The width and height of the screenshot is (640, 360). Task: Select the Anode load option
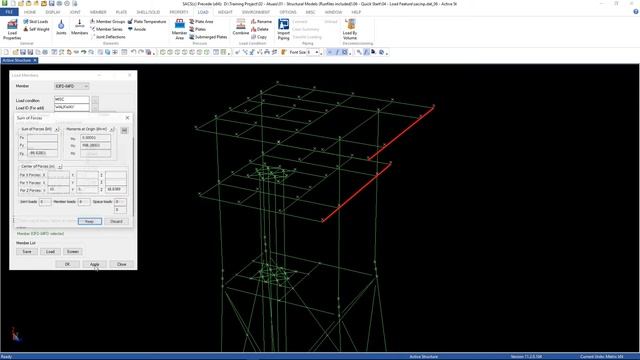click(137, 29)
